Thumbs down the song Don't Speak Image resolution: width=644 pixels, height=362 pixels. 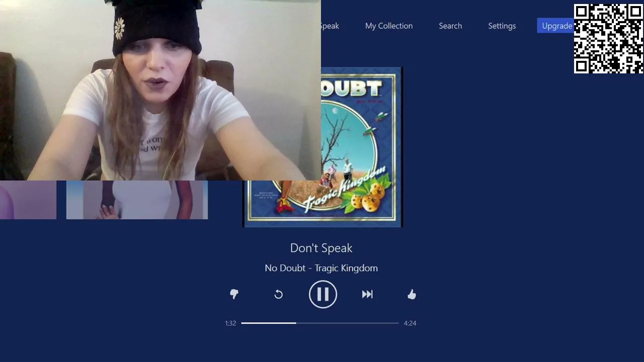pyautogui.click(x=234, y=295)
